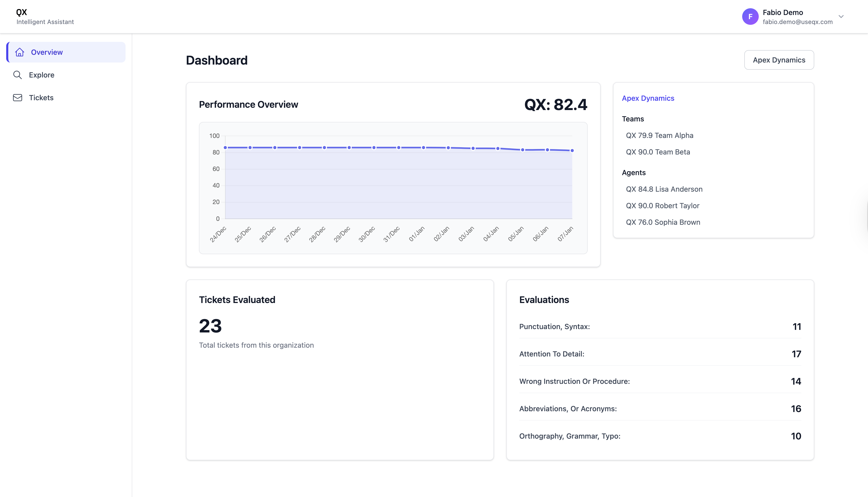Click the Tickets envelope icon

coord(17,98)
